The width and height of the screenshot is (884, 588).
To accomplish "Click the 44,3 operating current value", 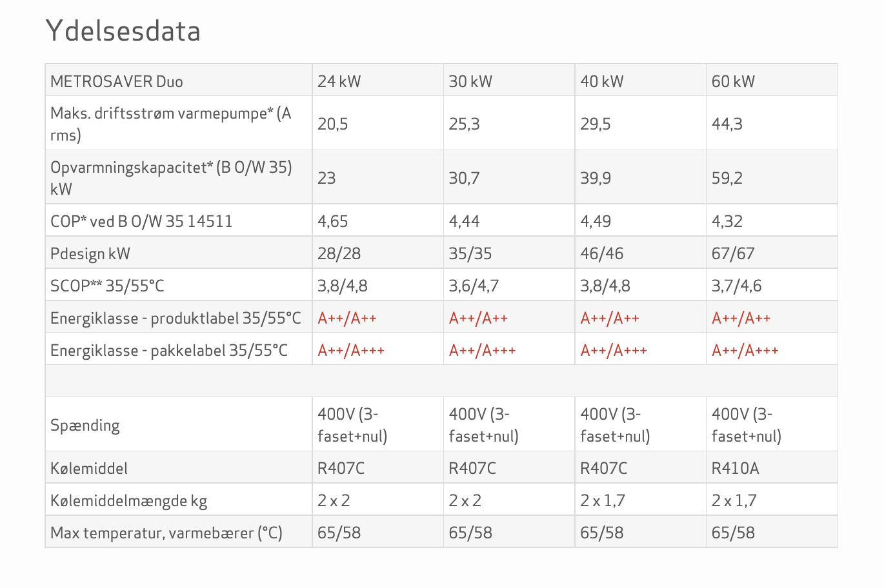I will point(727,124).
